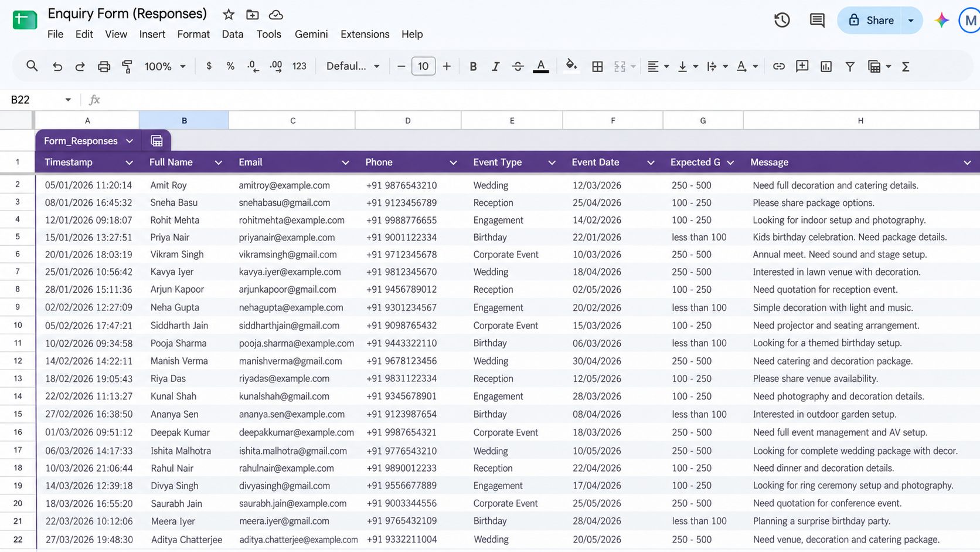Click the Move to folder icon
This screenshot has height=552, width=980.
point(253,15)
